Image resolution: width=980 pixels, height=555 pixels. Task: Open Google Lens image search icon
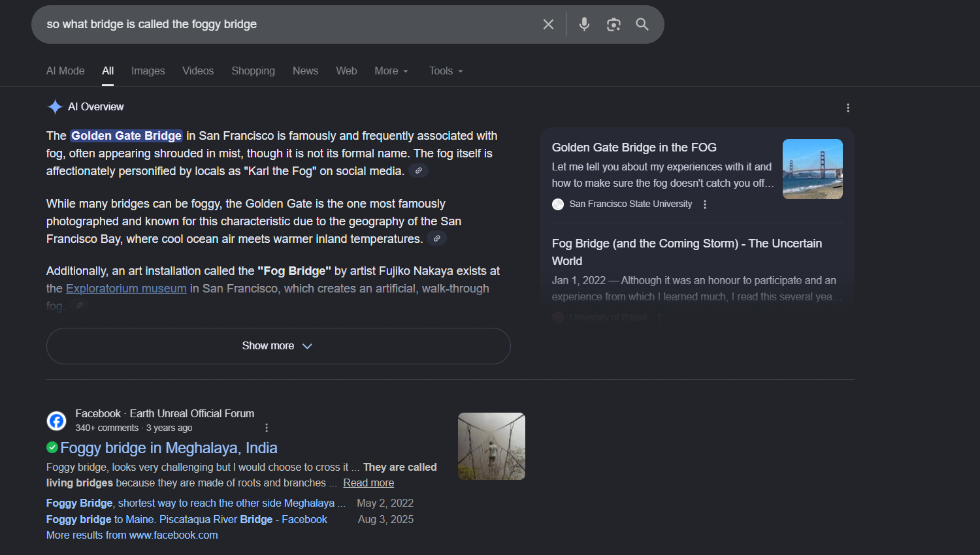613,24
